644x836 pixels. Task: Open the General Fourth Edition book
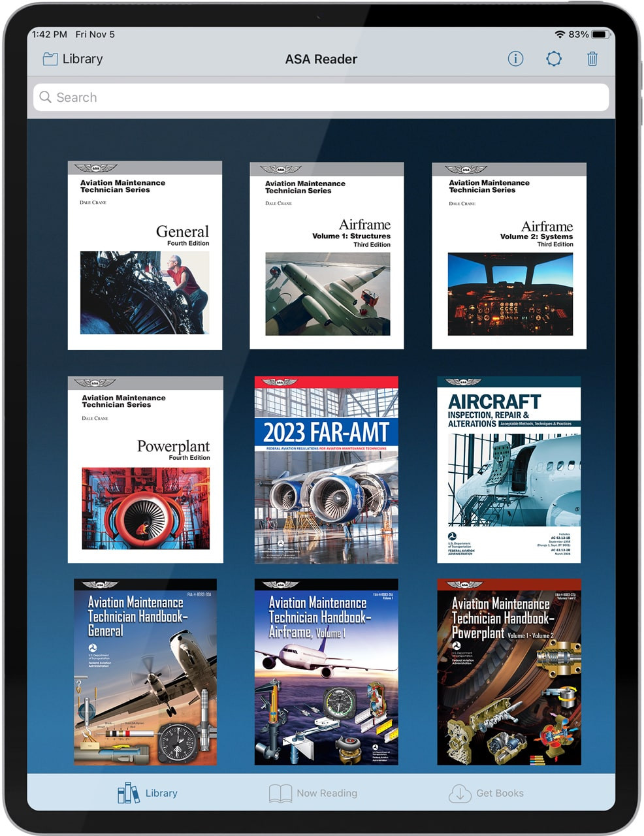[x=145, y=256]
